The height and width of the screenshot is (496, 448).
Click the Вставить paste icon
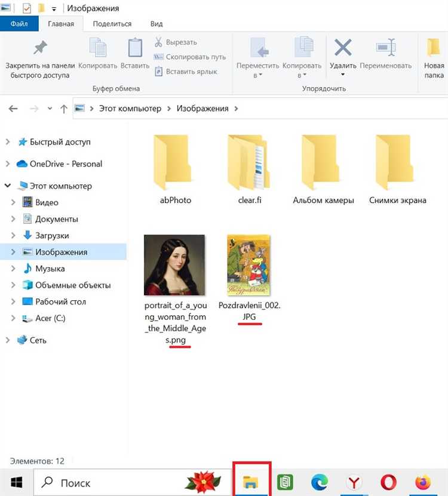135,47
